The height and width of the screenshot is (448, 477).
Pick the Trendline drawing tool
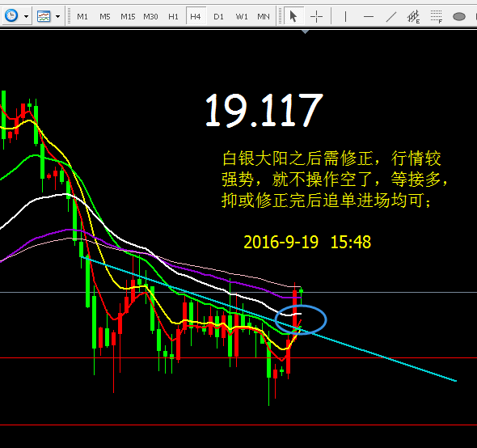391,16
